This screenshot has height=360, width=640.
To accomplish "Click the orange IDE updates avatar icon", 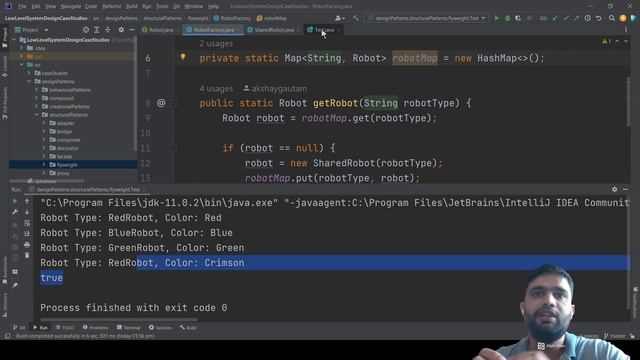I will (x=623, y=18).
